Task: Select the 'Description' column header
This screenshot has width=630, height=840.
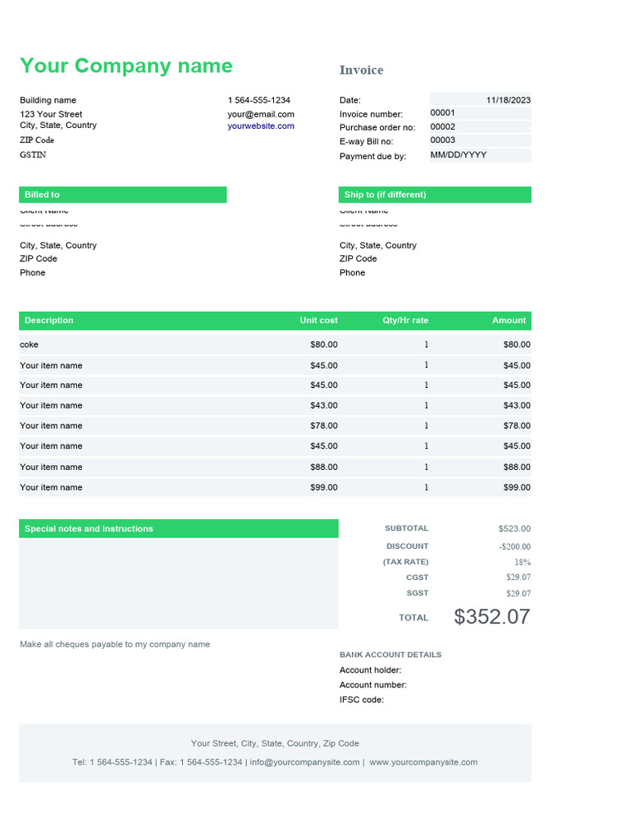Action: 49,320
